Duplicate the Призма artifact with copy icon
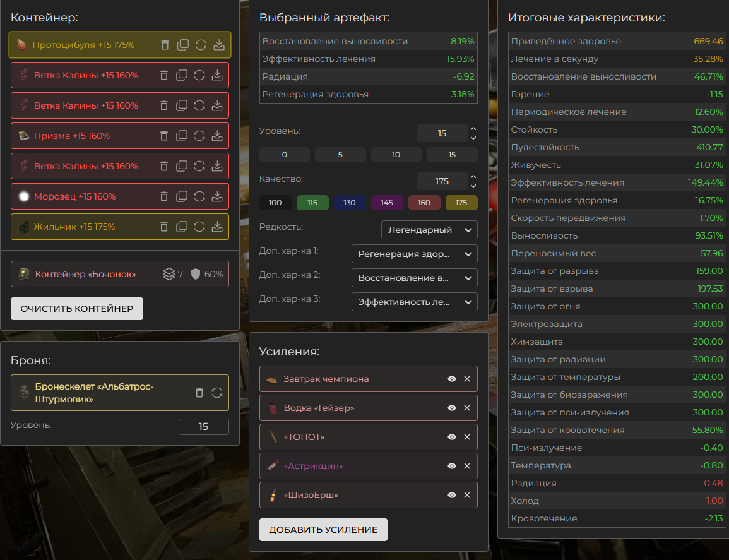The width and height of the screenshot is (729, 560). tap(182, 136)
